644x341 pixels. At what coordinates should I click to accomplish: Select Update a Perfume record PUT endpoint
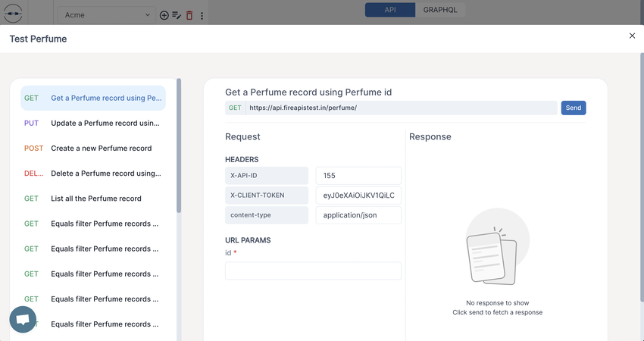[93, 124]
